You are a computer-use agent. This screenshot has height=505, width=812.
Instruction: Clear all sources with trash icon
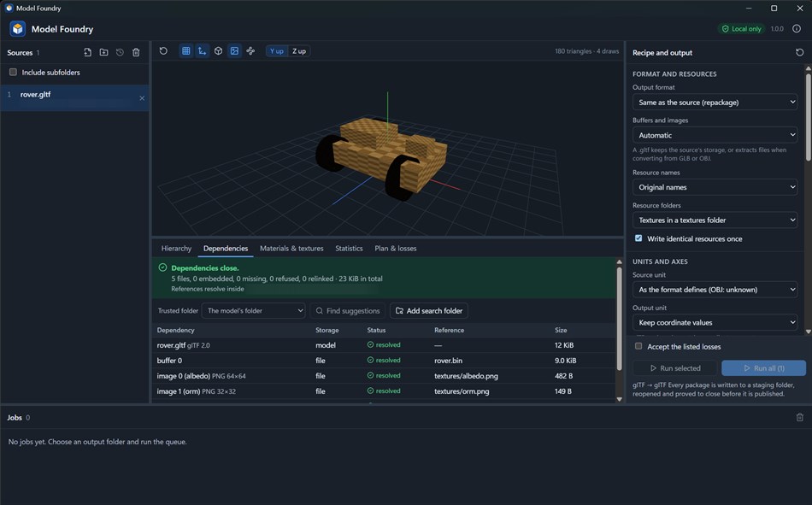coord(136,52)
